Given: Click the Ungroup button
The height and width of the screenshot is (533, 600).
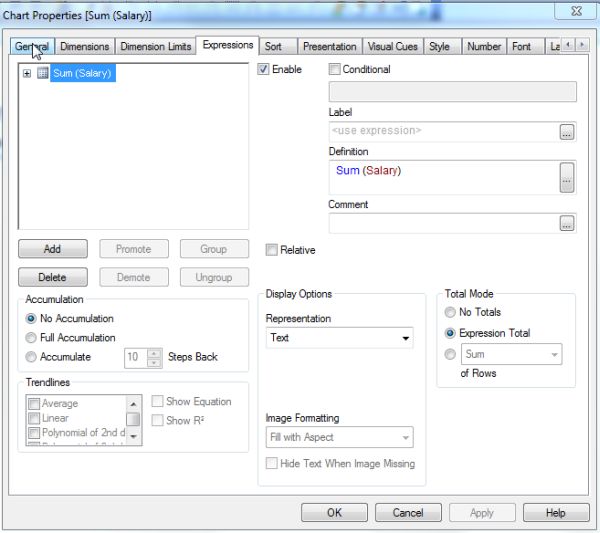Looking at the screenshot, I should [214, 277].
